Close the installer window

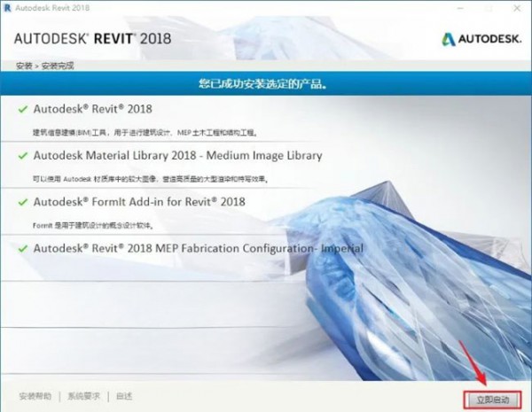click(517, 8)
